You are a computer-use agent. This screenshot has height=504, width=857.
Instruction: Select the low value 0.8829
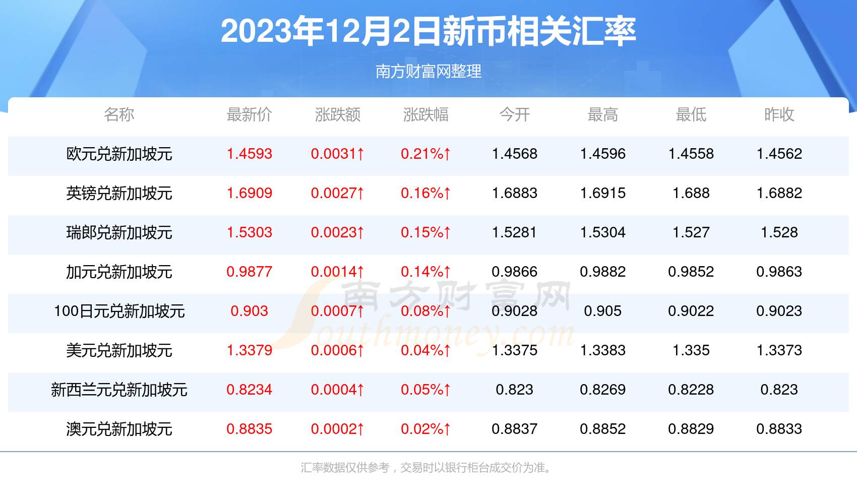[x=691, y=429]
